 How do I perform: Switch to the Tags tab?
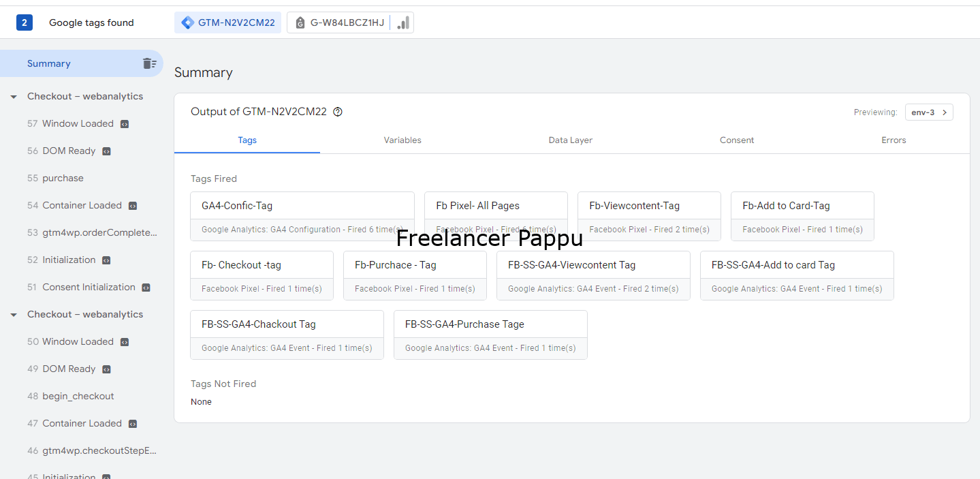(x=247, y=140)
